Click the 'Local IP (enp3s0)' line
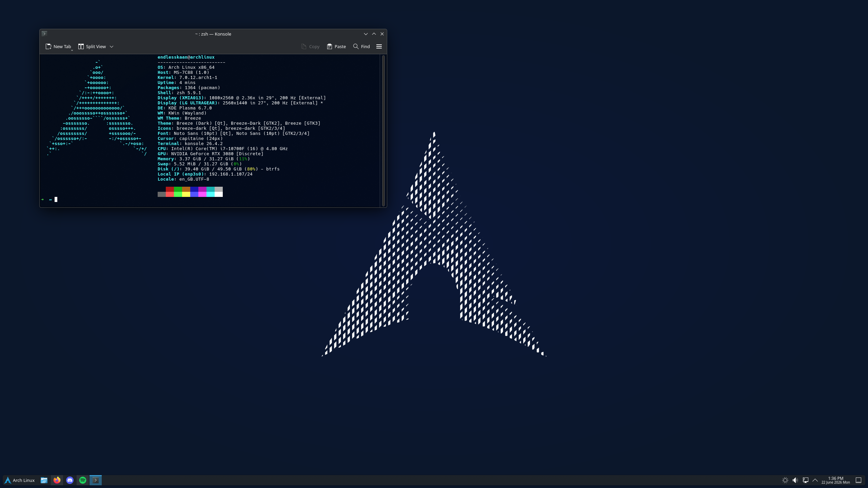 click(x=205, y=174)
